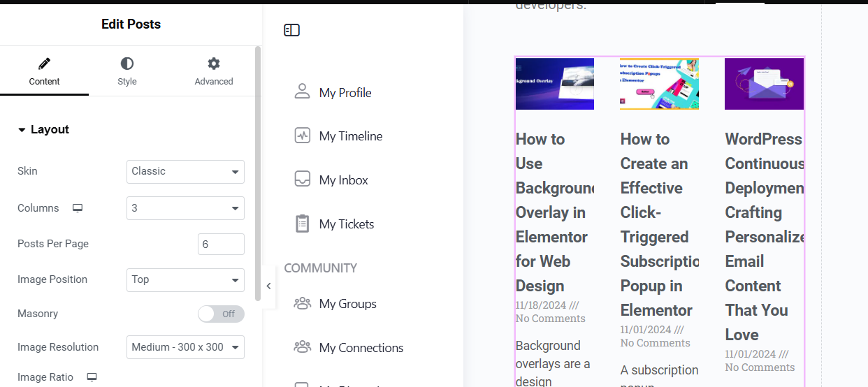Click the sidebar panel toggle icon
Viewport: 868px width, 387px height.
[291, 30]
